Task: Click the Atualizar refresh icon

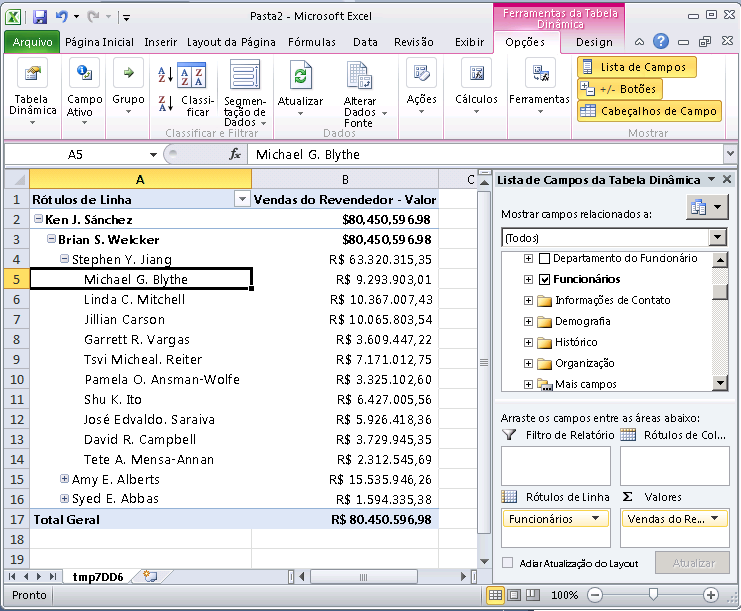Action: click(300, 76)
